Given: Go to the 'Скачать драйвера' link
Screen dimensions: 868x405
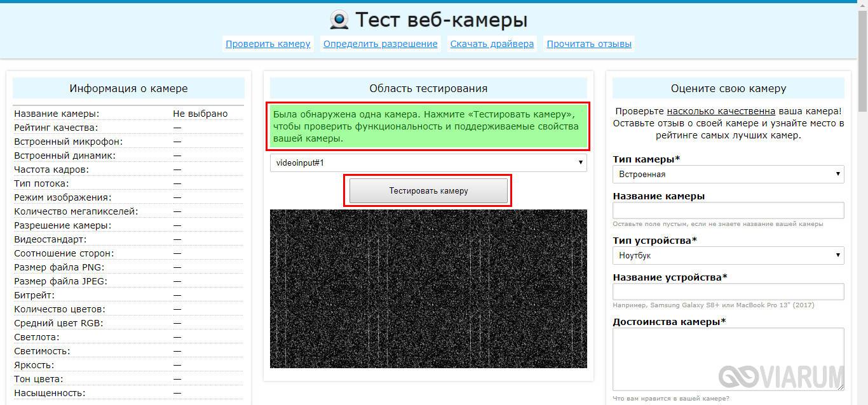Looking at the screenshot, I should pyautogui.click(x=492, y=44).
